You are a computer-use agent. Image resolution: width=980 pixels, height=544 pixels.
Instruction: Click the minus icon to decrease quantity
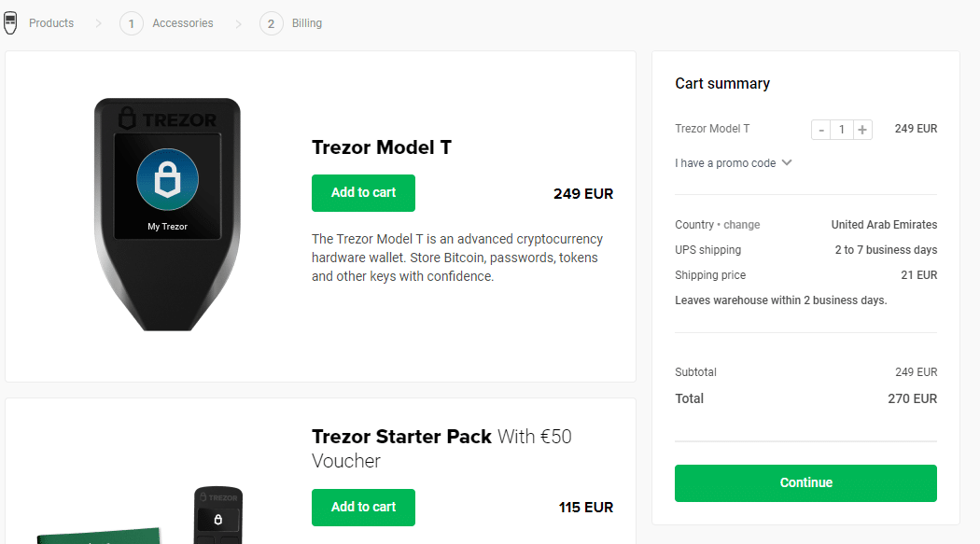[821, 129]
